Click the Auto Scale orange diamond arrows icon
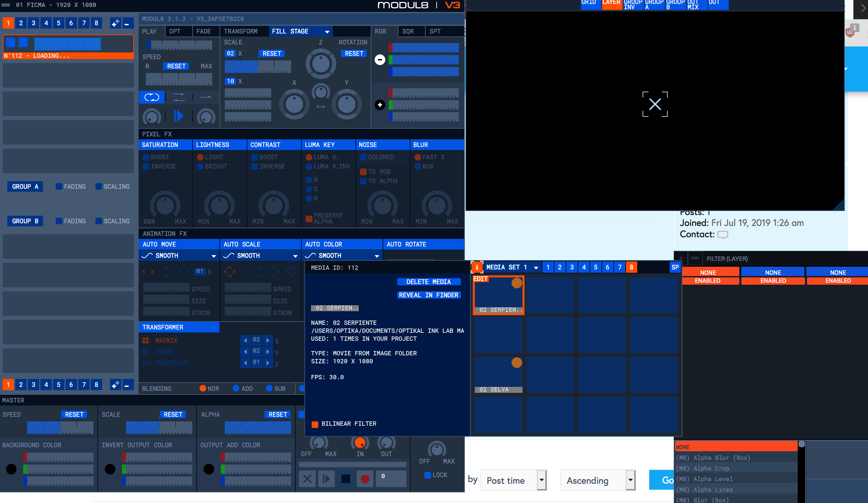This screenshot has height=503, width=868. click(229, 272)
